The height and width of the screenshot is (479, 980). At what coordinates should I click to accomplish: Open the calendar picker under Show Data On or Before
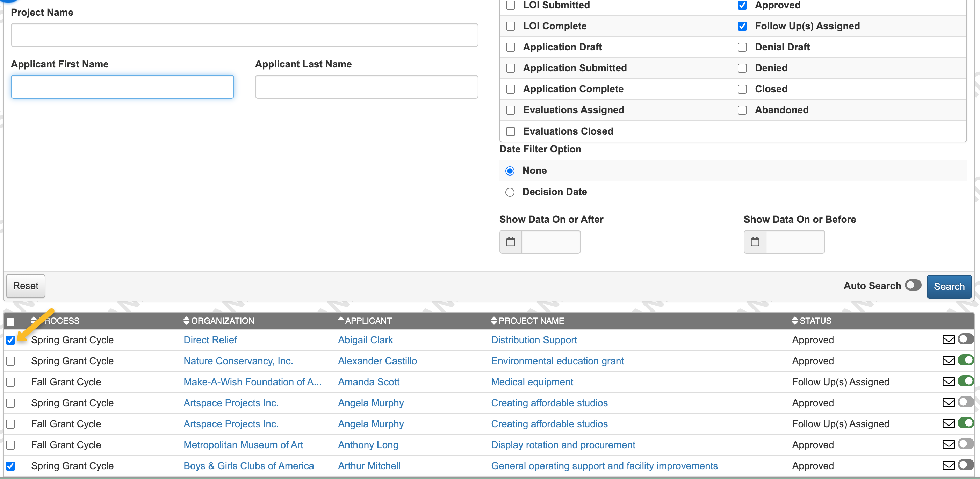tap(755, 242)
